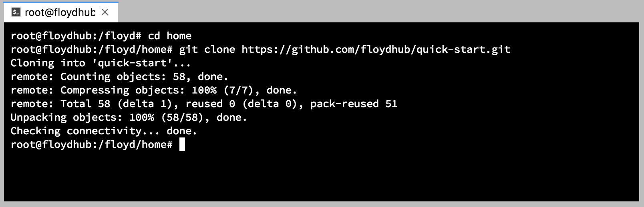Click the empty terminal area below the prompt
The image size is (644, 207).
click(320, 176)
